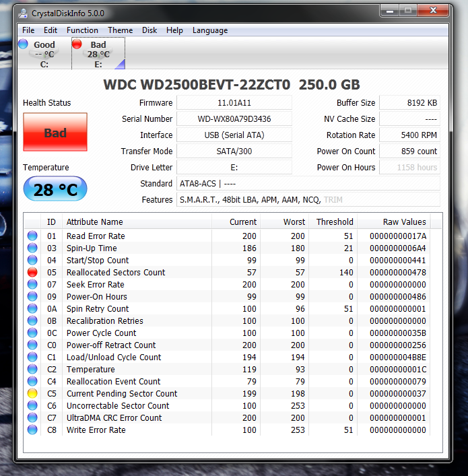Click the Attribute Name column header

tap(137, 222)
